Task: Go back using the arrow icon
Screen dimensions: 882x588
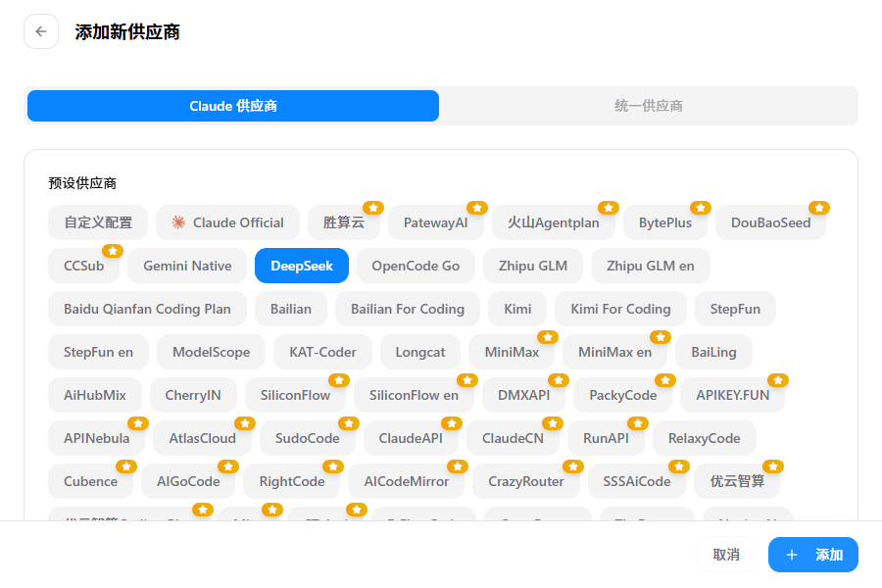Action: 41,31
